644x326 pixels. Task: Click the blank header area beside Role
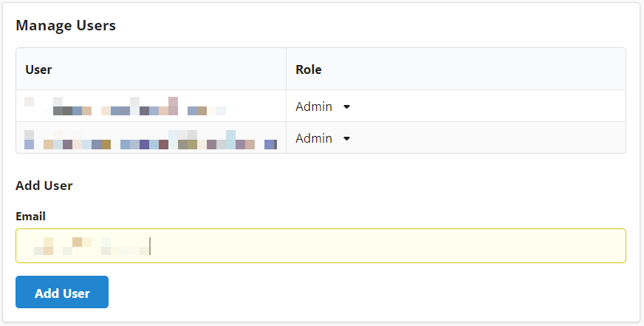[x=480, y=69]
